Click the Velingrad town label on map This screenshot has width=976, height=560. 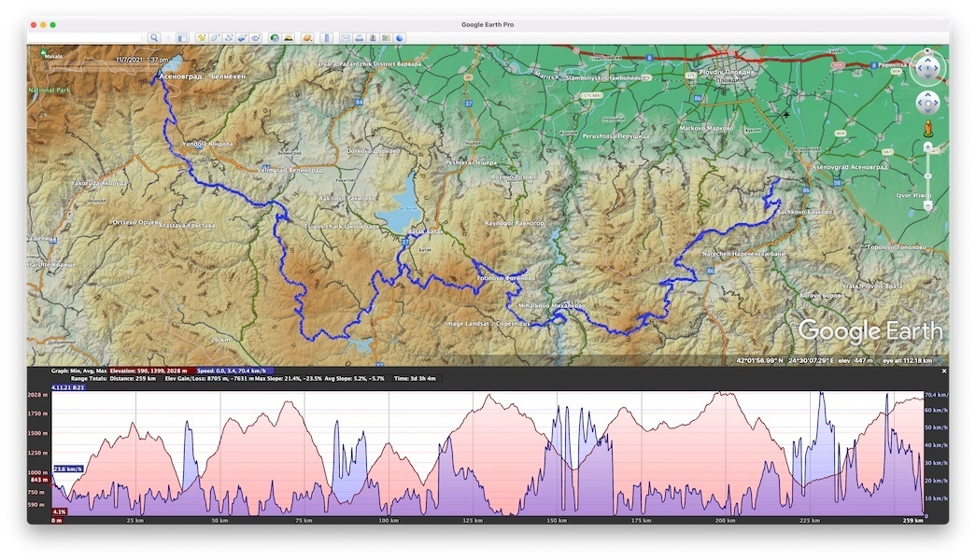pyautogui.click(x=290, y=170)
